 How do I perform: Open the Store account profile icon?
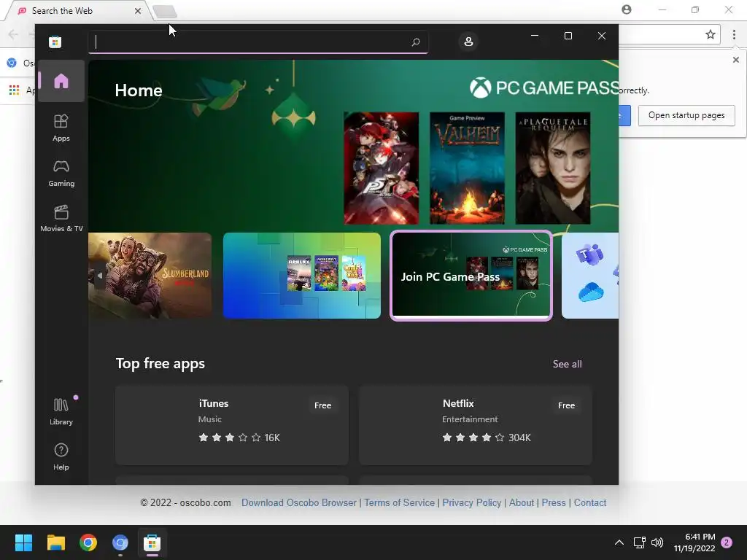(468, 42)
